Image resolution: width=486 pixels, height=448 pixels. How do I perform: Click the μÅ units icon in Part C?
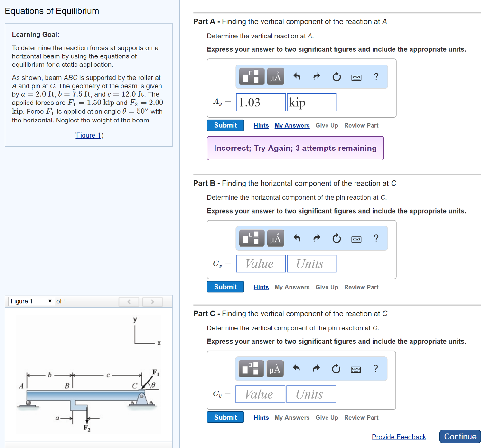[x=275, y=368]
